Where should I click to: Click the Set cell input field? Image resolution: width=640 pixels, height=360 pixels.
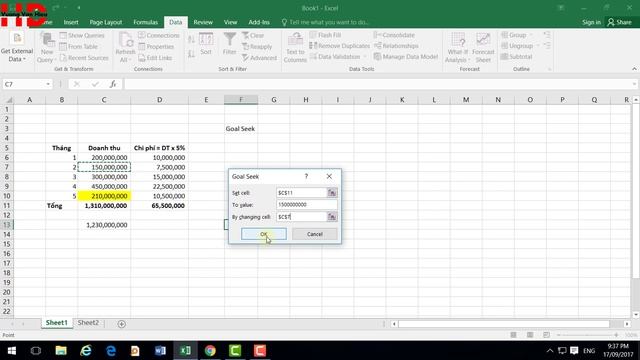coord(302,192)
